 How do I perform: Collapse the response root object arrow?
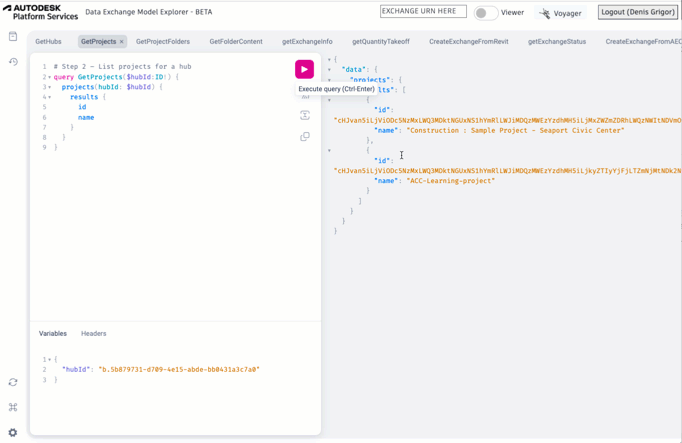[329, 60]
